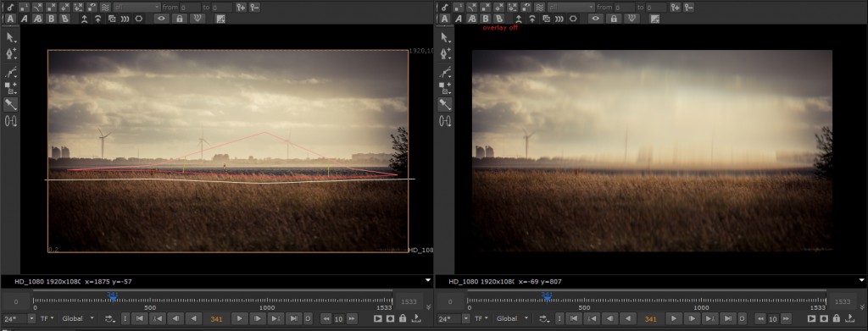The height and width of the screenshot is (331, 868).
Task: Toggle the lock button in left viewer toolbar
Action: 179,19
